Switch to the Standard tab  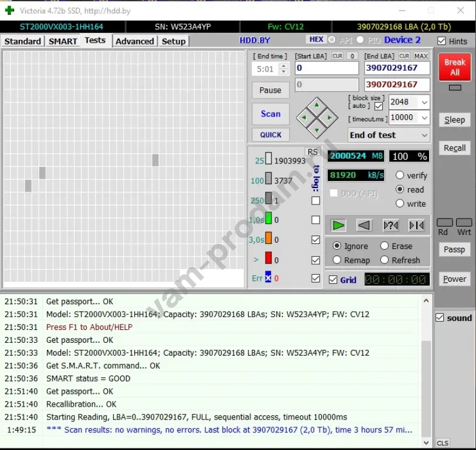23,41
